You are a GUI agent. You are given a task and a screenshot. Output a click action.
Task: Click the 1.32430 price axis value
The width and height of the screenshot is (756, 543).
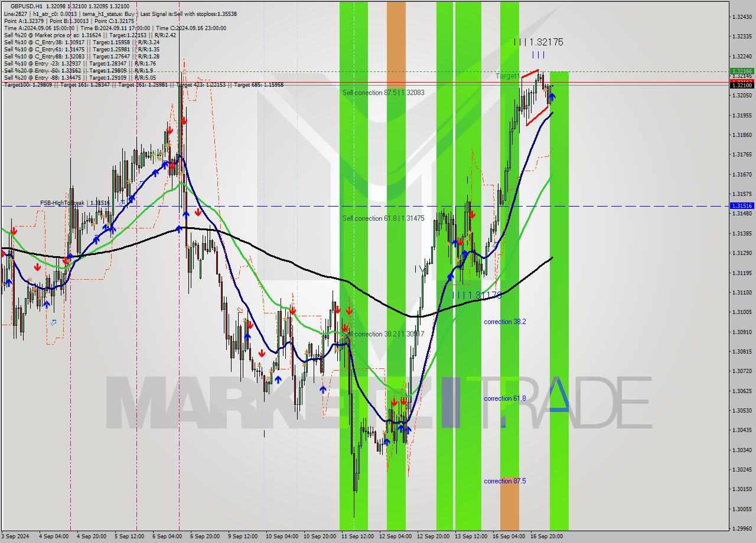pyautogui.click(x=742, y=17)
